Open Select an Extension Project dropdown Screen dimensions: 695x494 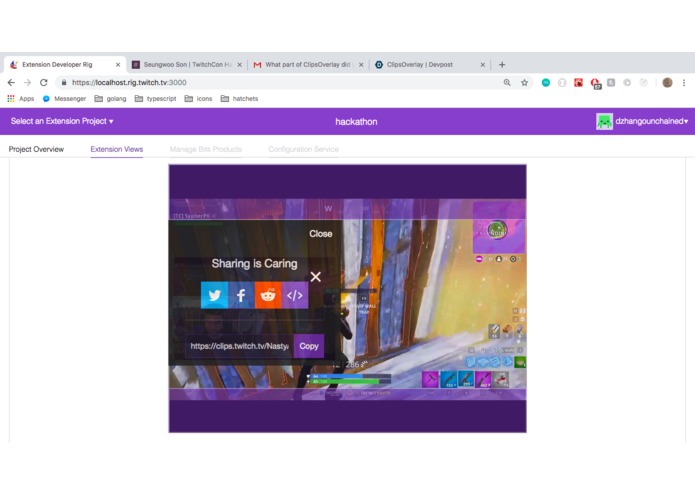coord(62,121)
